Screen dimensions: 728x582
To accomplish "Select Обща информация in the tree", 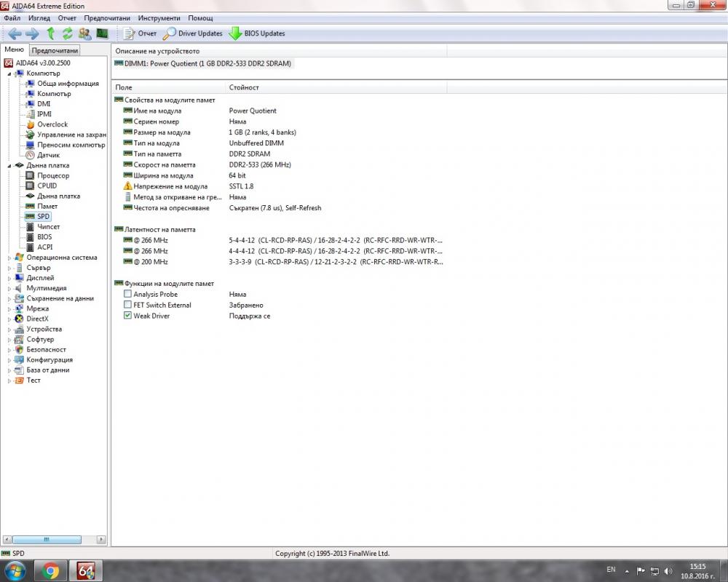I will [x=68, y=84].
